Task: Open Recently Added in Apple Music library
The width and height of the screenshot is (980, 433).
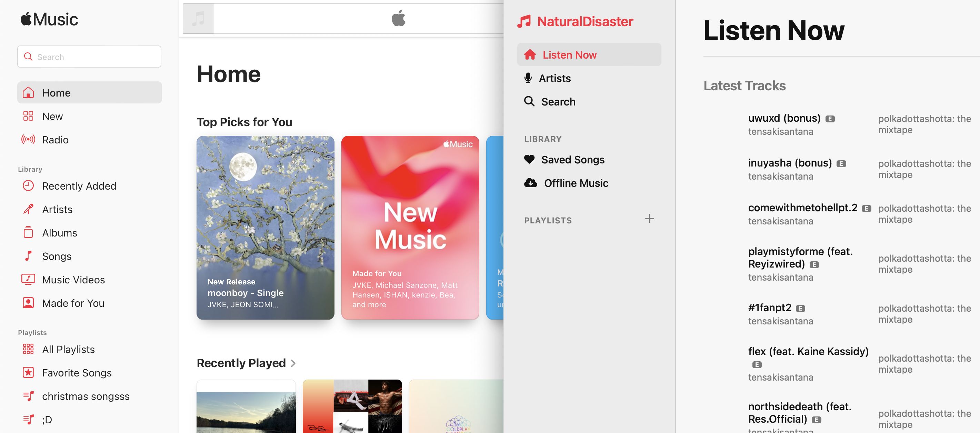Action: point(89,186)
